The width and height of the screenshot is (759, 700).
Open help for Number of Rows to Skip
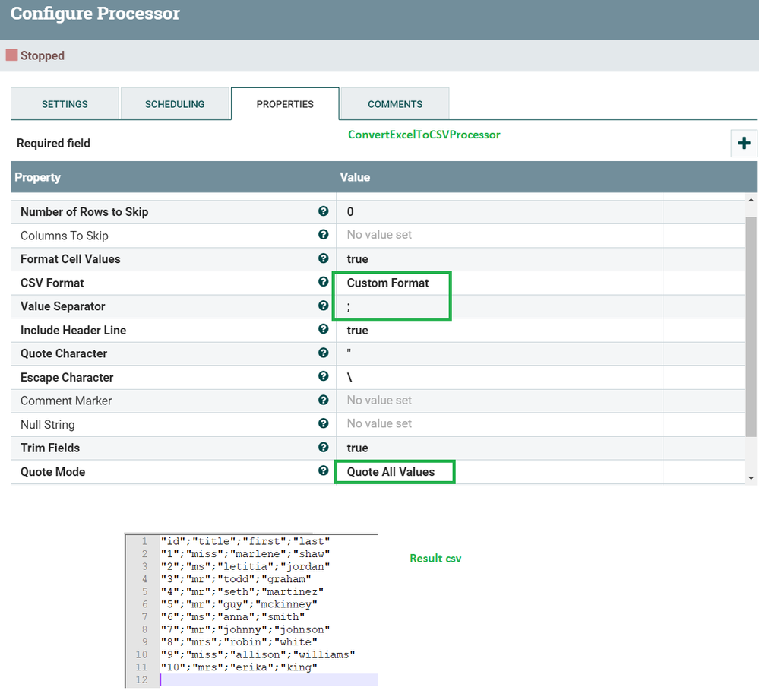(x=324, y=211)
